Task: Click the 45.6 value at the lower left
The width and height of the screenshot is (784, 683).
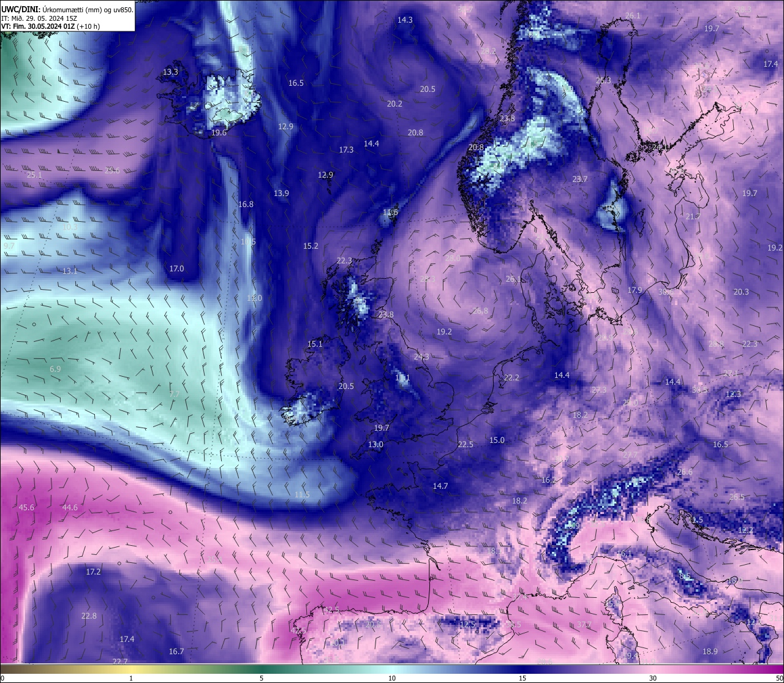Action: click(26, 508)
